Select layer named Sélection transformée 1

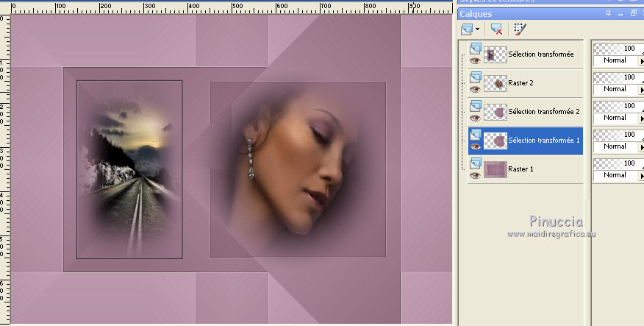point(544,141)
